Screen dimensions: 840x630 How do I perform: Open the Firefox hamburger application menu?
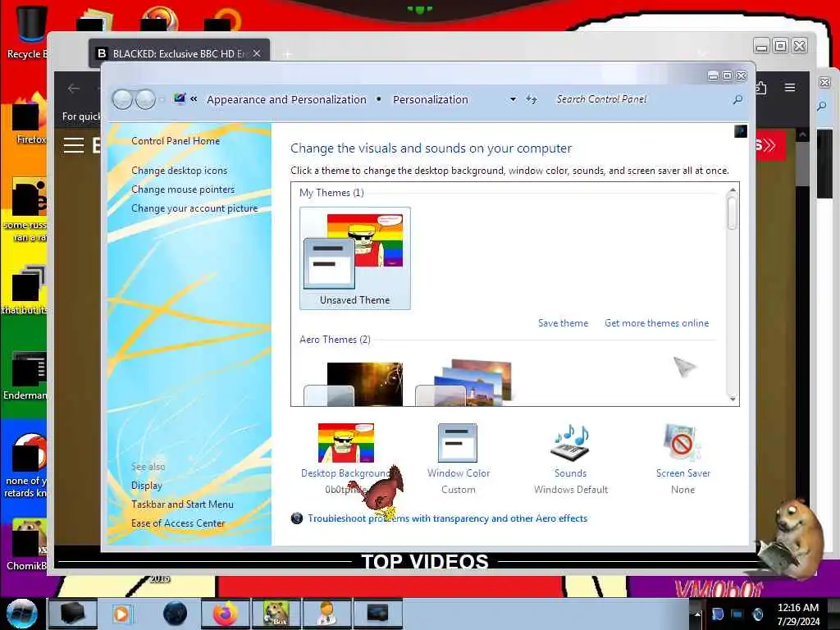[790, 87]
